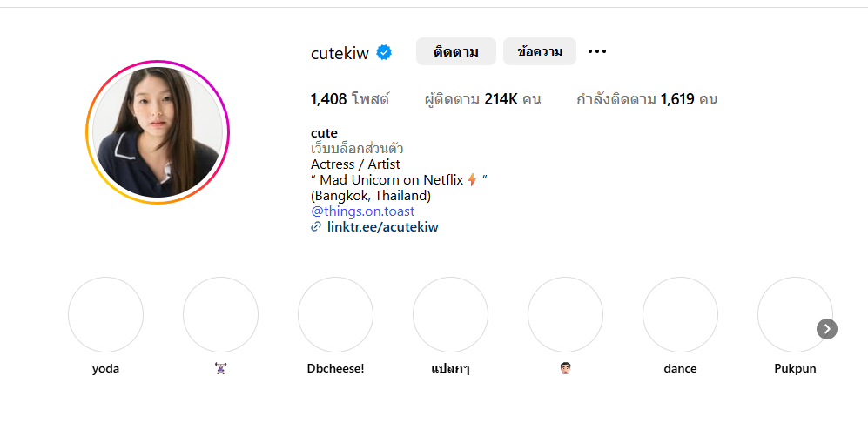This screenshot has height=423, width=868.
Task: Click the cutekiw username heading
Action: (340, 53)
